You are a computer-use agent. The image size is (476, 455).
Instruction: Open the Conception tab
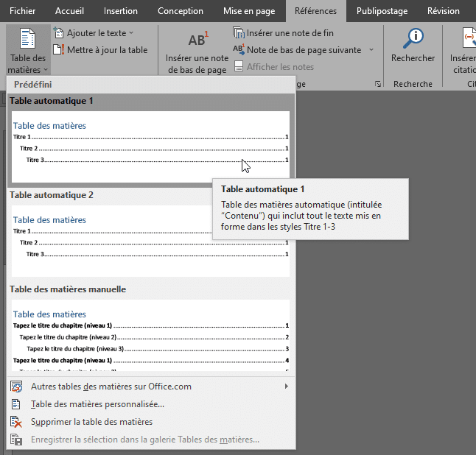point(181,11)
